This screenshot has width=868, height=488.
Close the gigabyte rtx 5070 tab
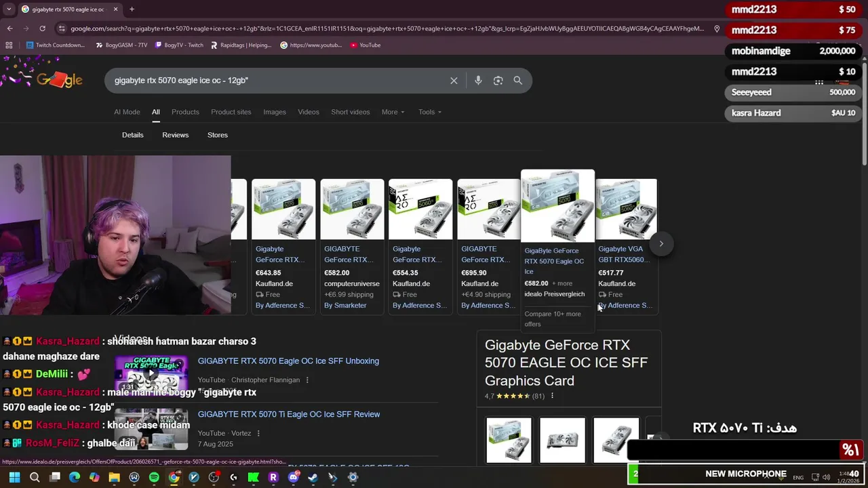tap(115, 9)
